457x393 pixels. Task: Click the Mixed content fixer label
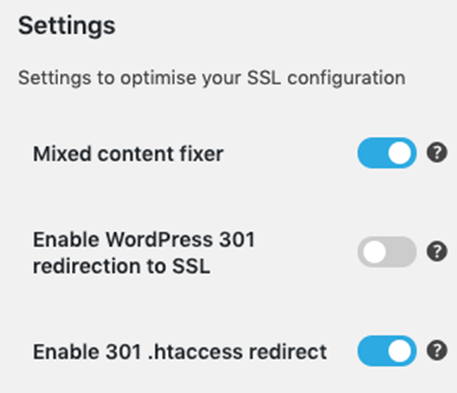(x=128, y=154)
